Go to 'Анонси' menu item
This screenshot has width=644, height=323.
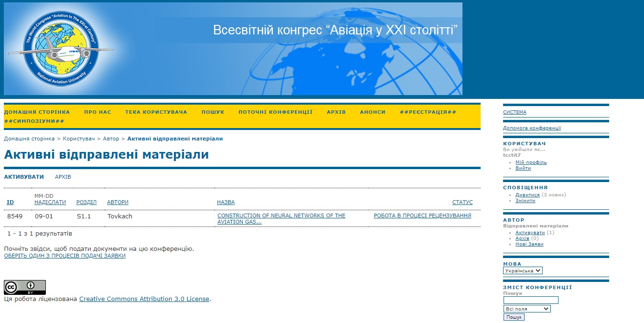pyautogui.click(x=373, y=112)
